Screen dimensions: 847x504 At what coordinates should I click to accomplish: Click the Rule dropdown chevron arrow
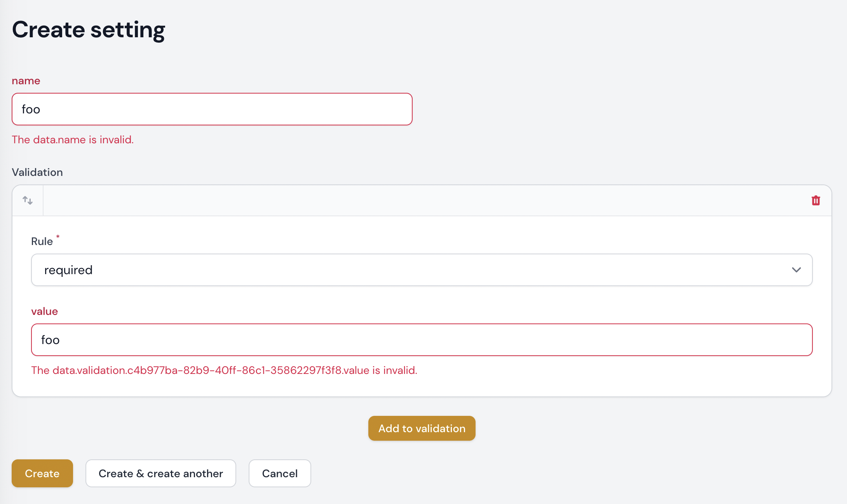click(x=796, y=270)
